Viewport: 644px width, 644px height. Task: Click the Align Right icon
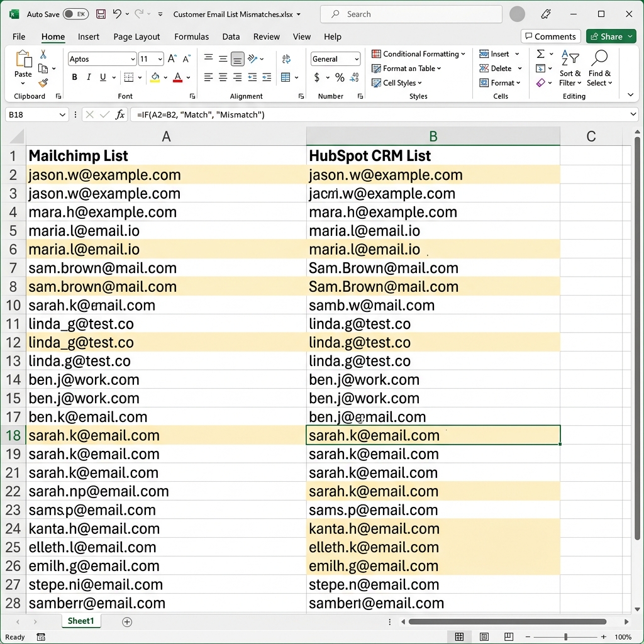[x=237, y=77]
